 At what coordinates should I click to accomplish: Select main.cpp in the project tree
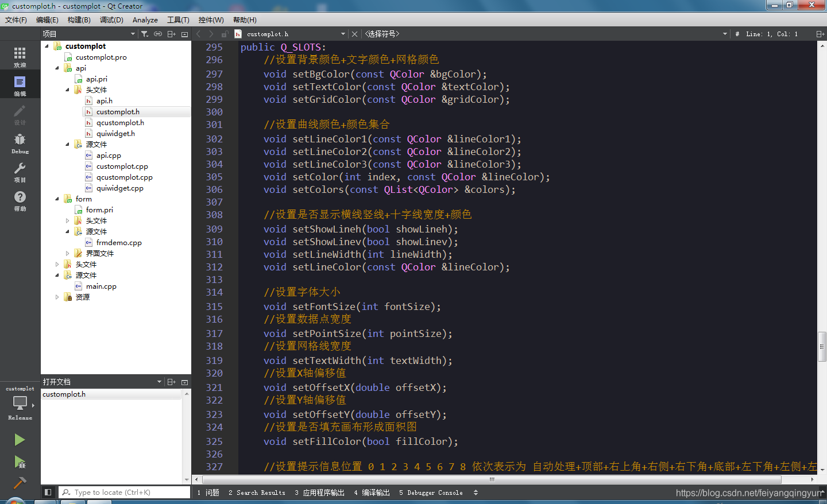coord(101,286)
